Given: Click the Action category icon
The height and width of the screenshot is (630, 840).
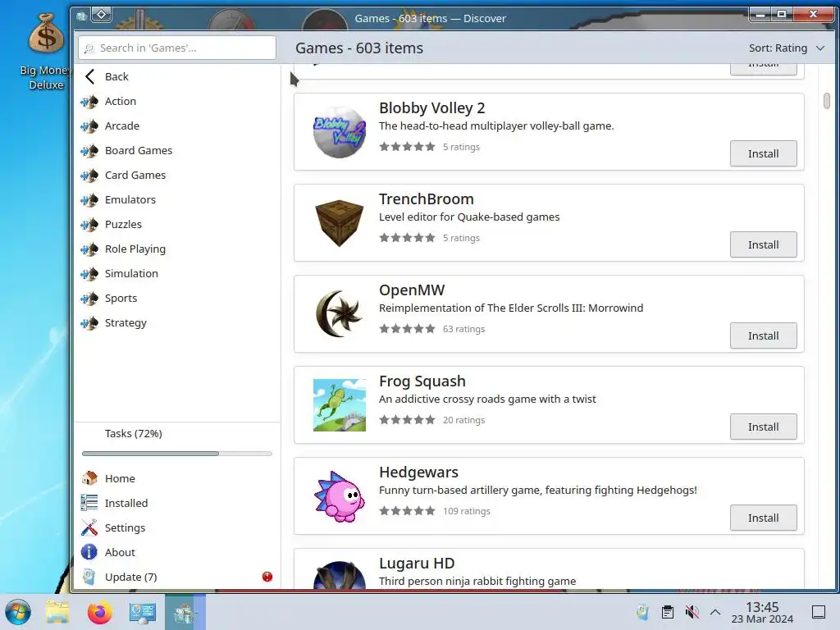Looking at the screenshot, I should click(89, 101).
